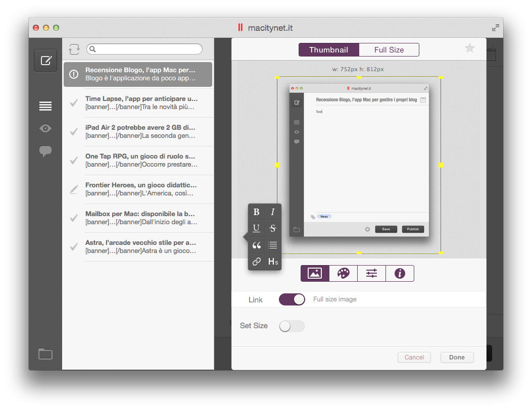This screenshot has height=410, width=532.
Task: Select the Thumbnail tab
Action: coord(328,50)
